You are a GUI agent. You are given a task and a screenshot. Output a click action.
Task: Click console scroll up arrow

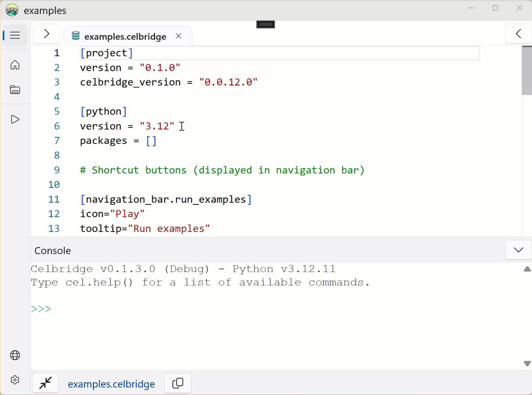[527, 269]
